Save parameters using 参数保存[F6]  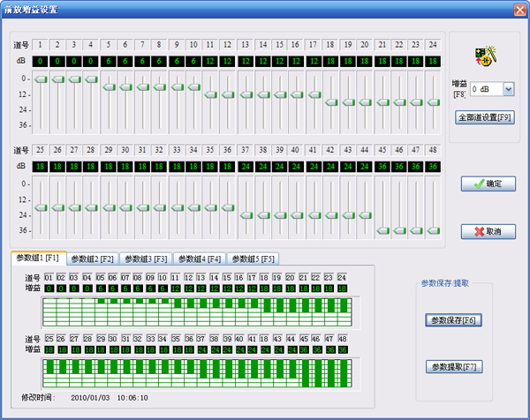[454, 320]
